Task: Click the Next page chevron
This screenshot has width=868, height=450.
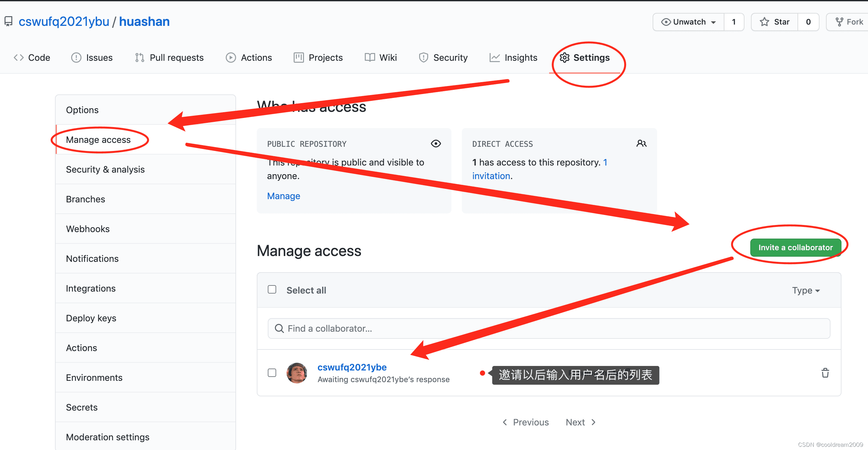Action: 593,422
